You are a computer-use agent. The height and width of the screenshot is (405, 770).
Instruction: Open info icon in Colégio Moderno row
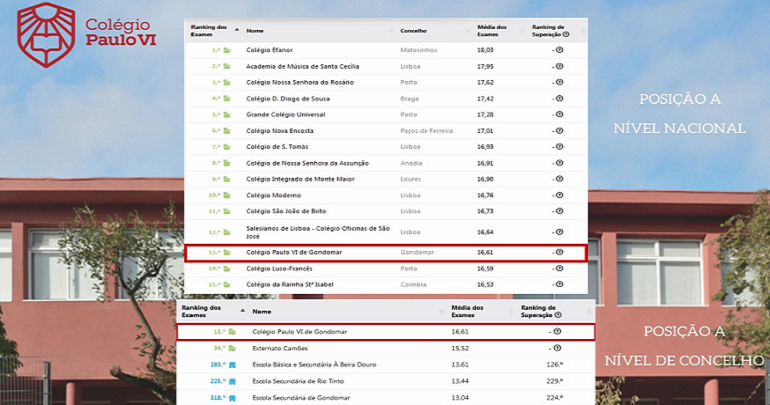(559, 195)
